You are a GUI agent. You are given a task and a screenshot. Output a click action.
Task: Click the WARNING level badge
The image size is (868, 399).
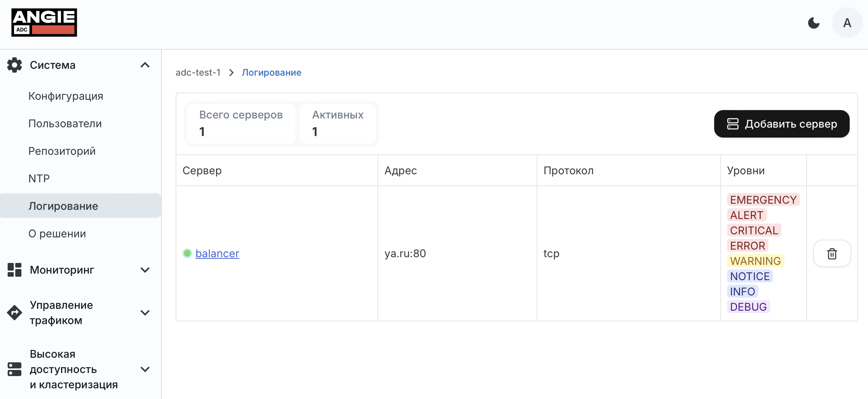[755, 261]
